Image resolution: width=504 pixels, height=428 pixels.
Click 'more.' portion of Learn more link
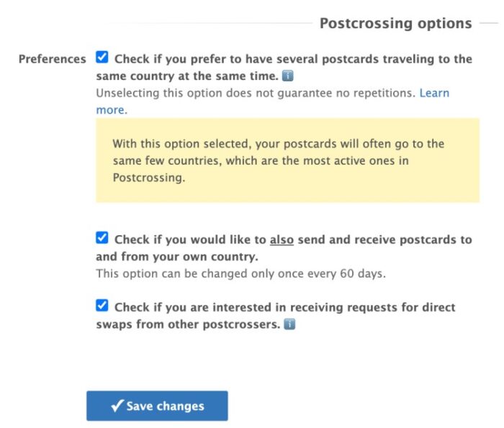112,110
